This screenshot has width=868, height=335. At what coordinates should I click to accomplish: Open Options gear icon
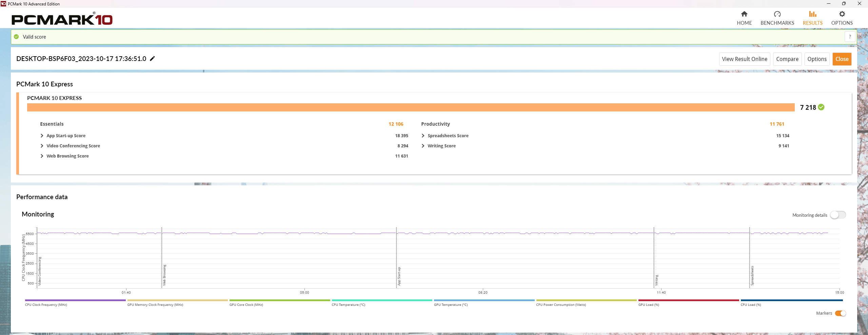(x=842, y=14)
